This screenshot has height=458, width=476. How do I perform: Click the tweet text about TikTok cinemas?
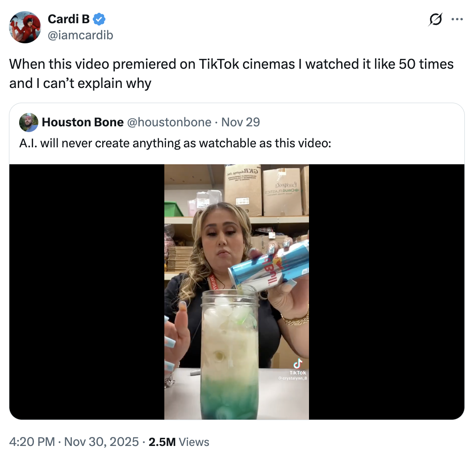231,73
